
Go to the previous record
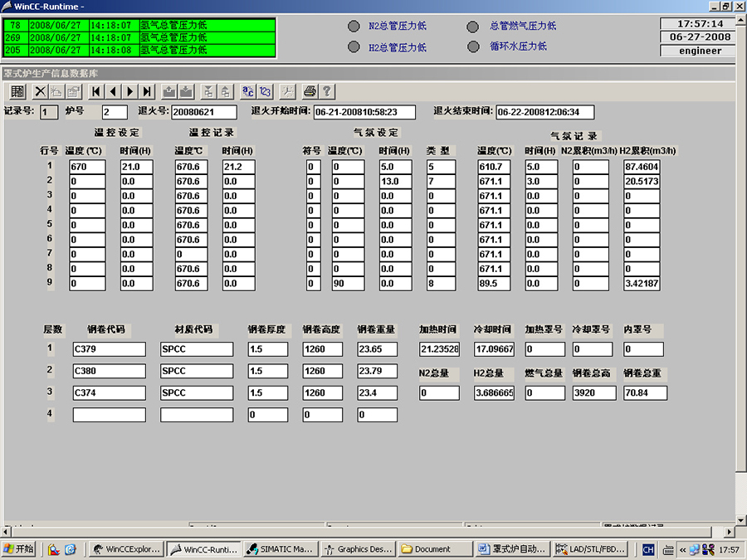(x=114, y=91)
